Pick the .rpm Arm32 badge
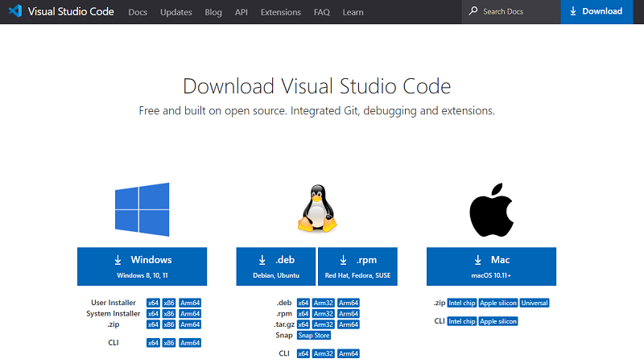The image size is (644, 363). coord(324,314)
